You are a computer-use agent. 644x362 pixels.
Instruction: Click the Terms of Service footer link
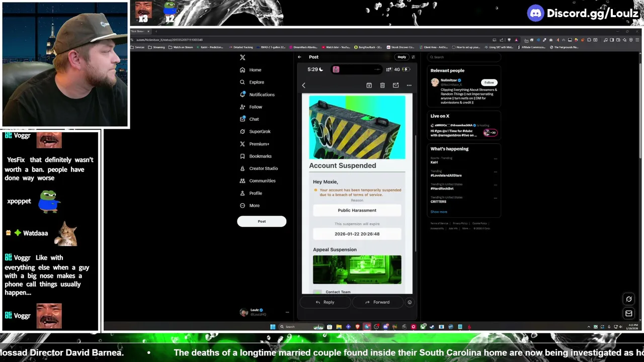[439, 223]
